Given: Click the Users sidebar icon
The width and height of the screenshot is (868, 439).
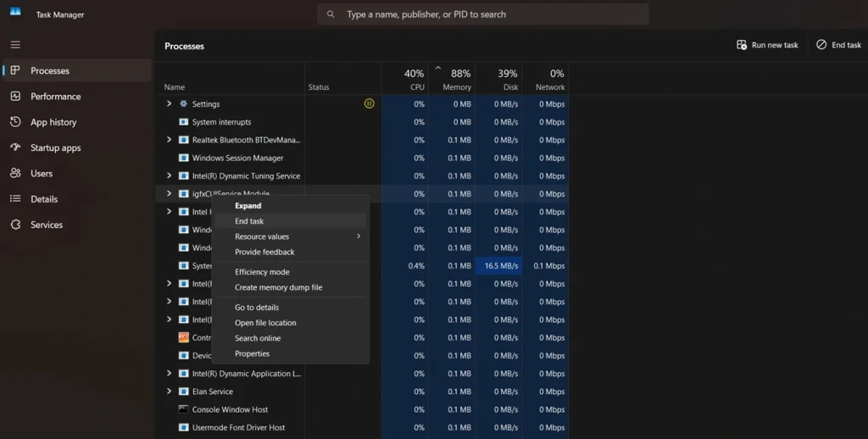Looking at the screenshot, I should click(15, 173).
